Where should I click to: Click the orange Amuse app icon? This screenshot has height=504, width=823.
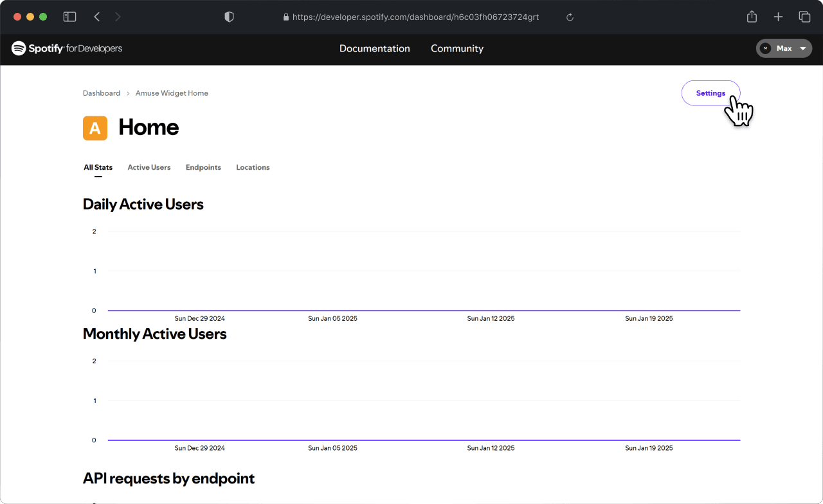(95, 128)
